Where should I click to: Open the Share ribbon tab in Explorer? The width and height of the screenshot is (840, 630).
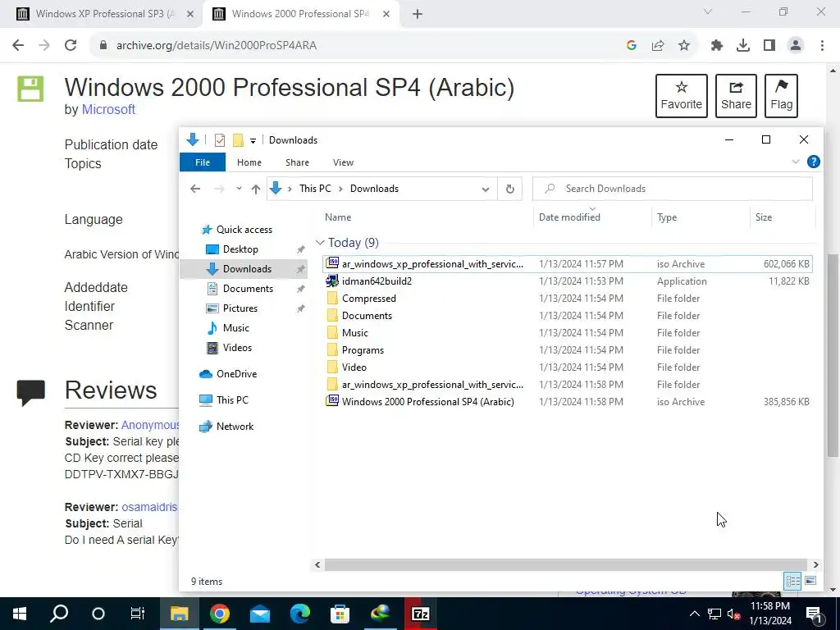point(297,162)
